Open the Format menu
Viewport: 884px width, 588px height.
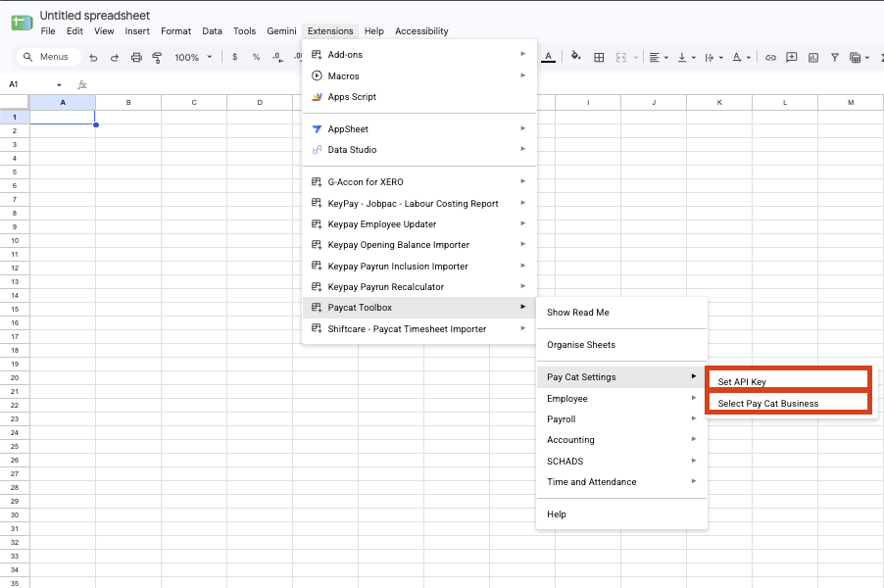pyautogui.click(x=175, y=31)
